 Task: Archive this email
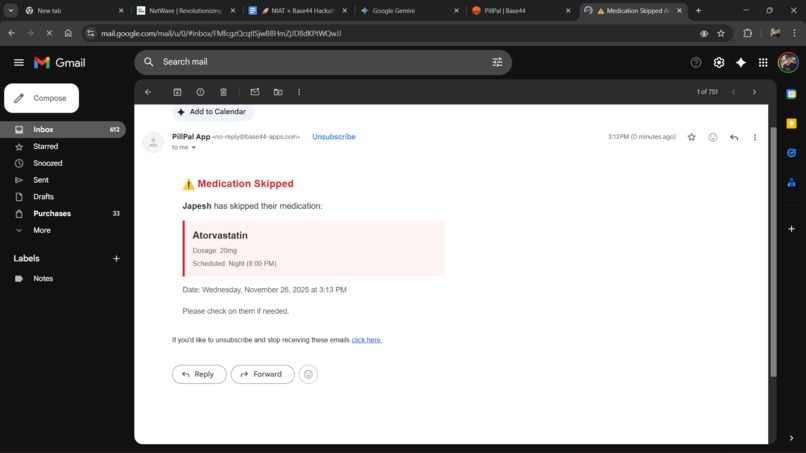click(177, 92)
